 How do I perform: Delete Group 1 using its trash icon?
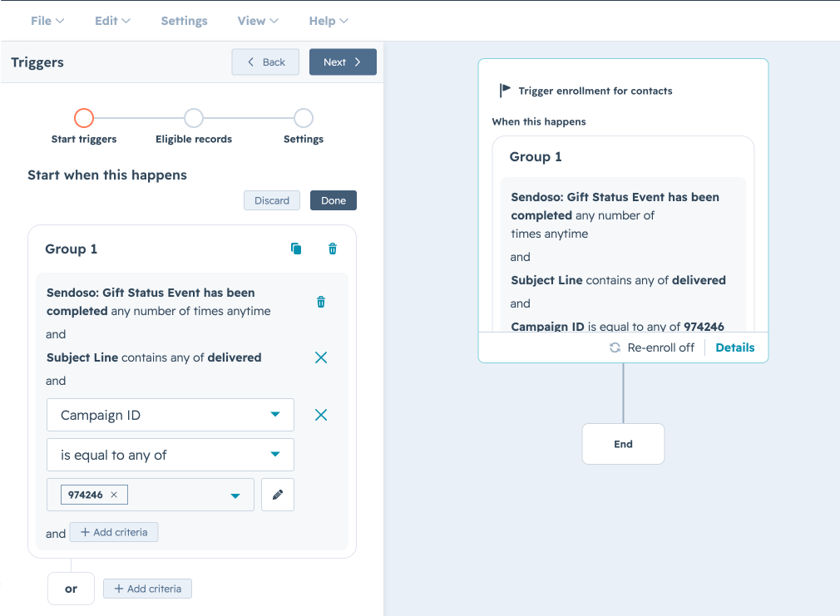coord(332,249)
